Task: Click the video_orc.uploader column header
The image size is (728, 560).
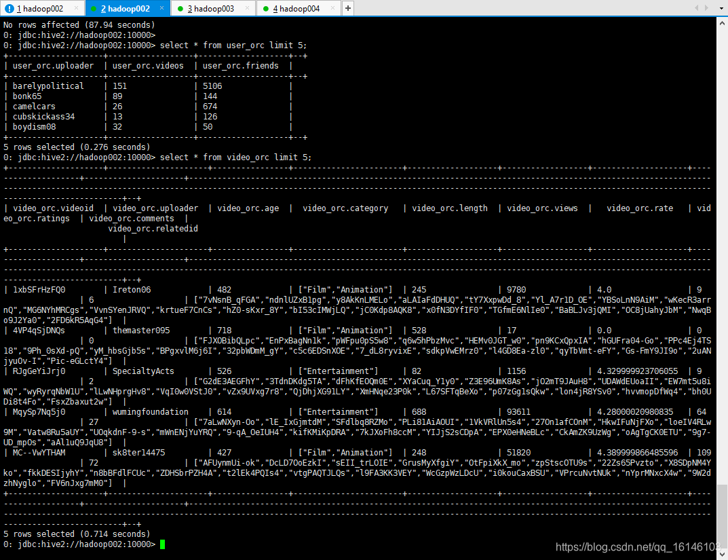Action: 155,208
